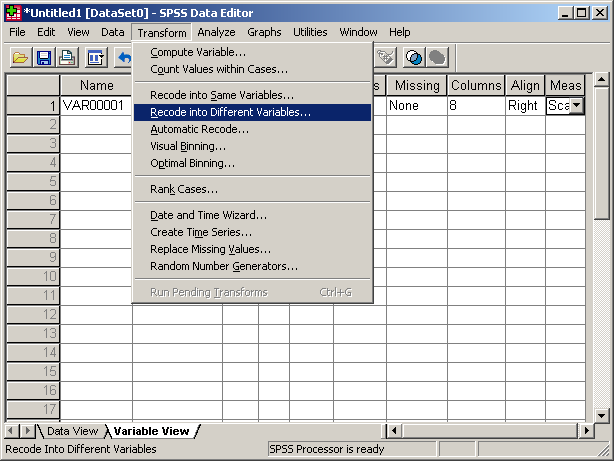Choose Automatic Recode menu entry
Viewport: 614px width, 461px height.
(253, 129)
